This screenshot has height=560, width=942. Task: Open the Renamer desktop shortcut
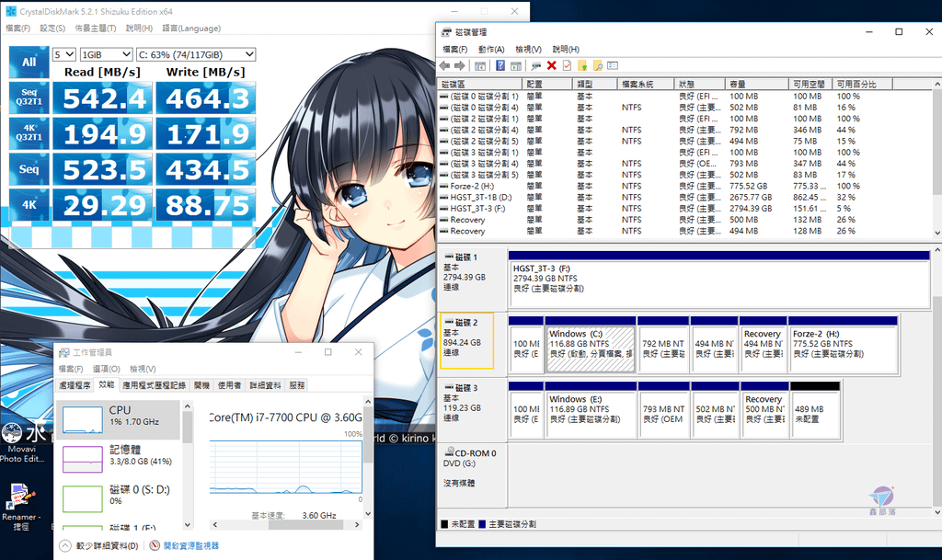tap(21, 508)
